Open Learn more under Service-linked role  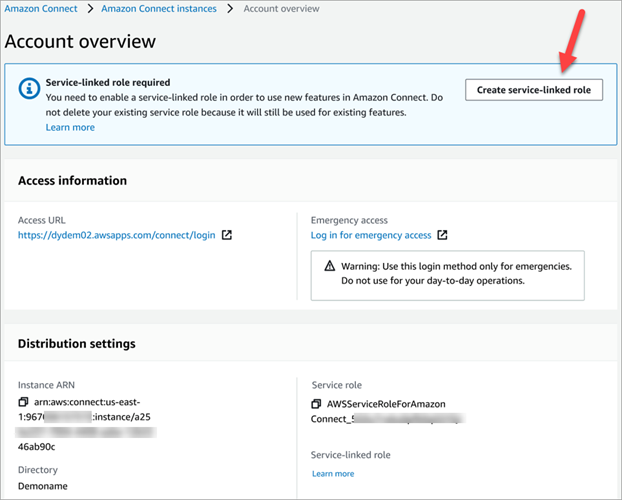click(x=332, y=474)
